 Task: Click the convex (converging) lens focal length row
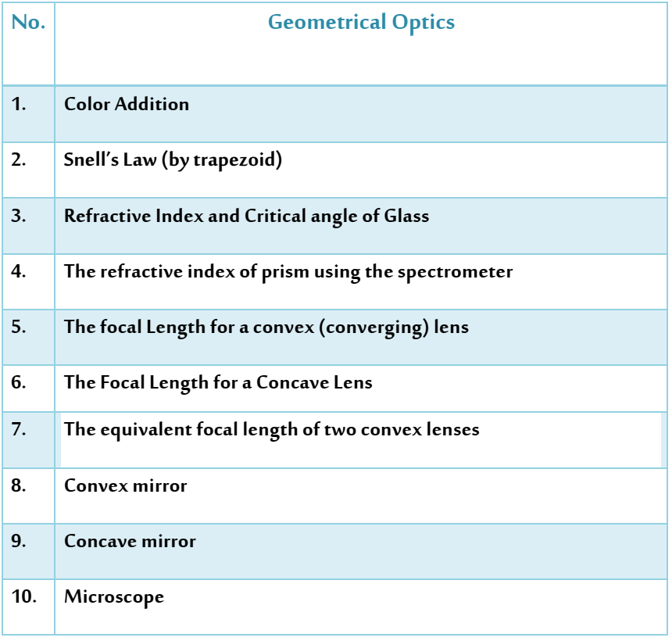266,328
